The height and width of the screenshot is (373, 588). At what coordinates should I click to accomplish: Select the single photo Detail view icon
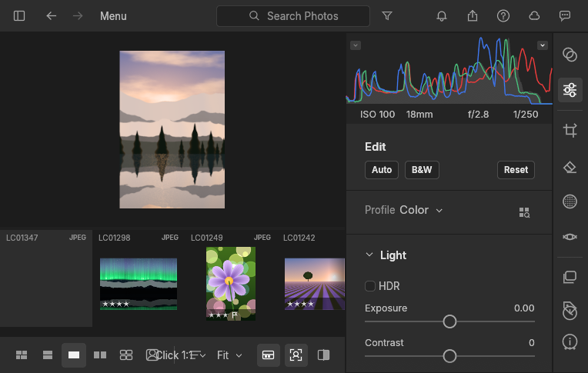click(x=74, y=355)
